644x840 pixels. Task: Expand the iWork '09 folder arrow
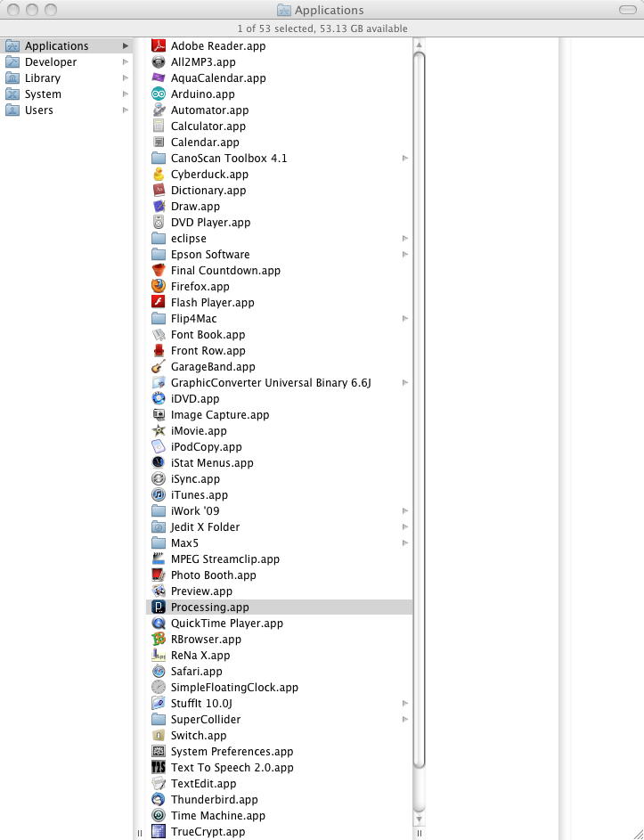pos(405,510)
